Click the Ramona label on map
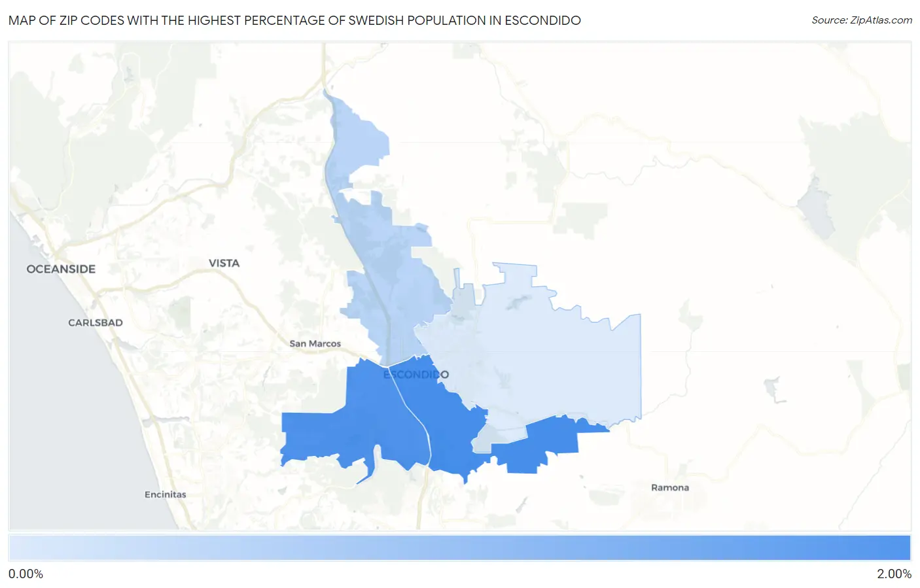 670,487
